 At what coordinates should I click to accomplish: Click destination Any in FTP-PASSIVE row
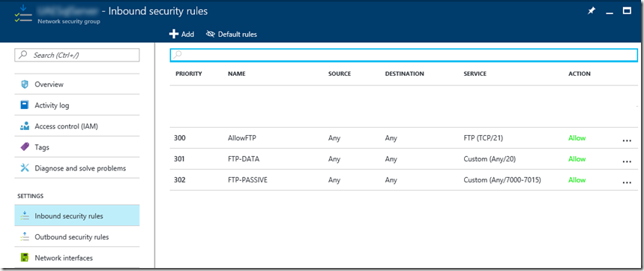click(x=391, y=180)
